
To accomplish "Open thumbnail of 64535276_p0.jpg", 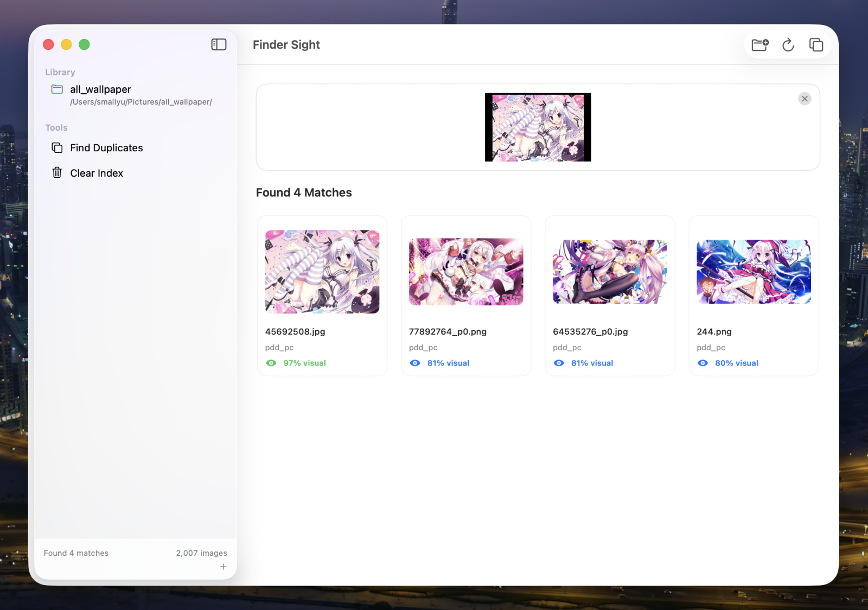I will coord(610,272).
